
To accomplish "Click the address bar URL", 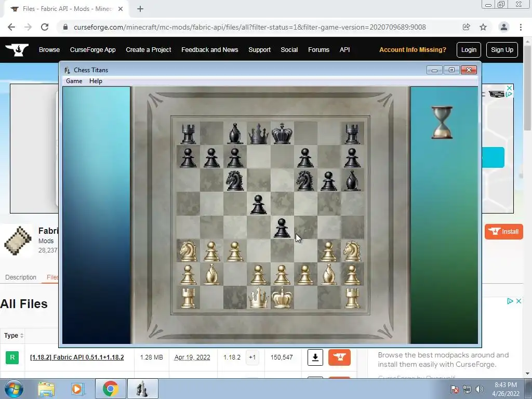I will coord(250,27).
